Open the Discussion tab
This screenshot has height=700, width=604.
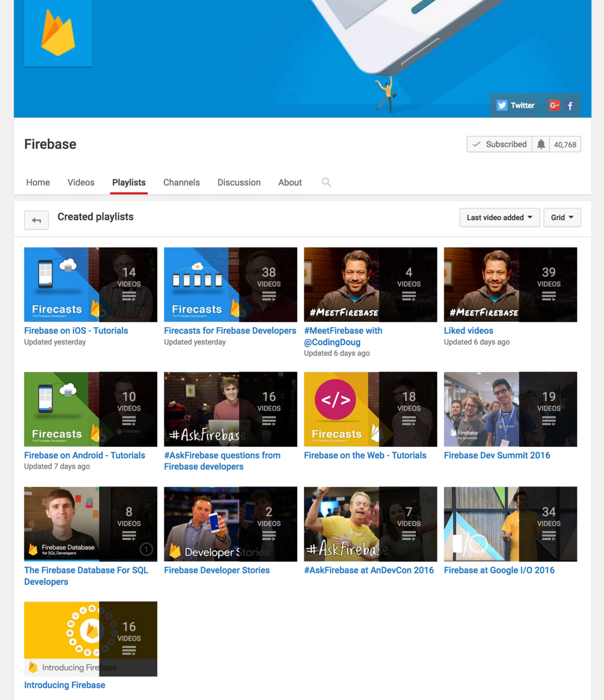239,183
